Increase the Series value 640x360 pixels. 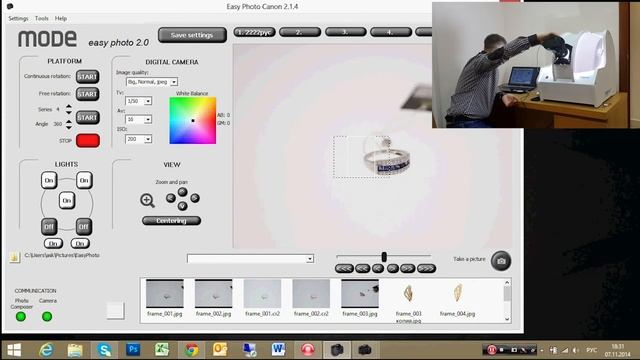pos(69,107)
